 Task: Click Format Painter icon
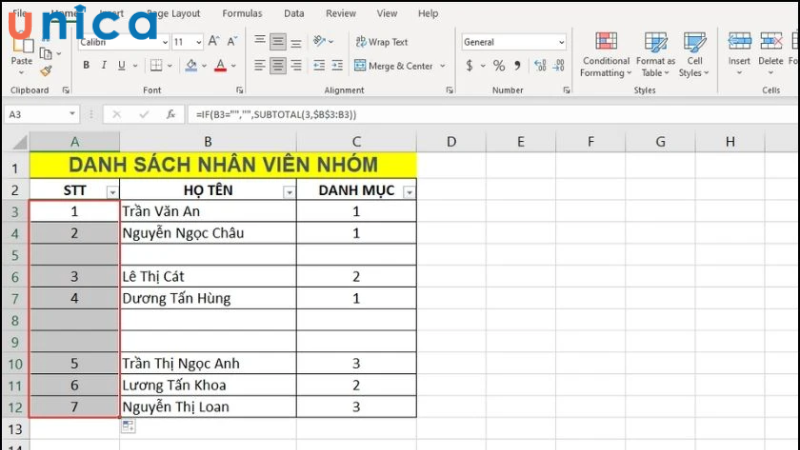click(46, 71)
